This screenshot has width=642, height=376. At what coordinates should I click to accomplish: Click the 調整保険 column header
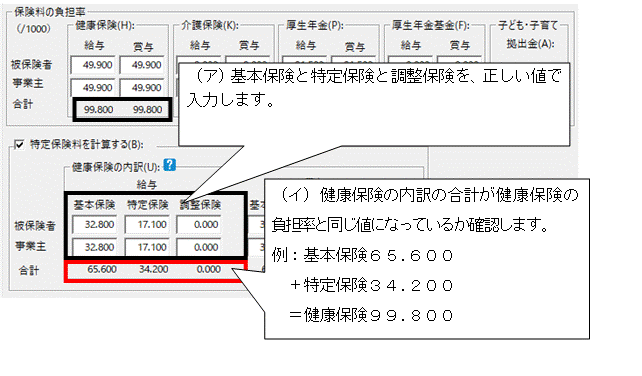[200, 205]
